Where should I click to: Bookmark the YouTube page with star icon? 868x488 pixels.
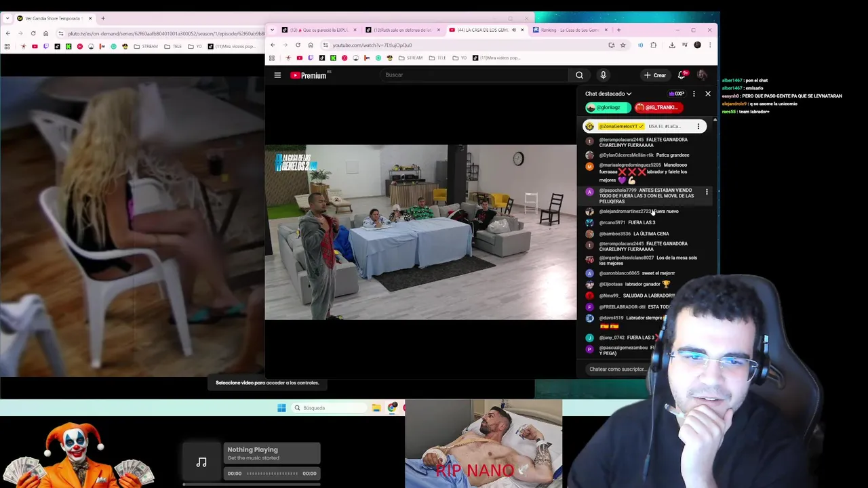623,45
